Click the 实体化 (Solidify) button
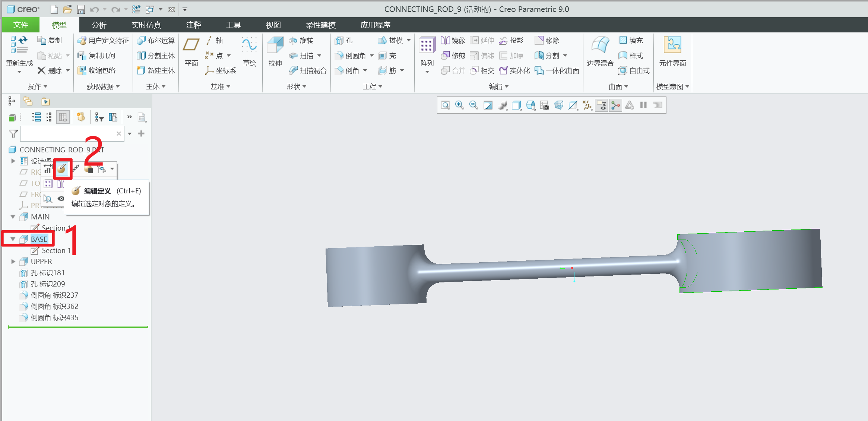868x421 pixels. tap(514, 70)
